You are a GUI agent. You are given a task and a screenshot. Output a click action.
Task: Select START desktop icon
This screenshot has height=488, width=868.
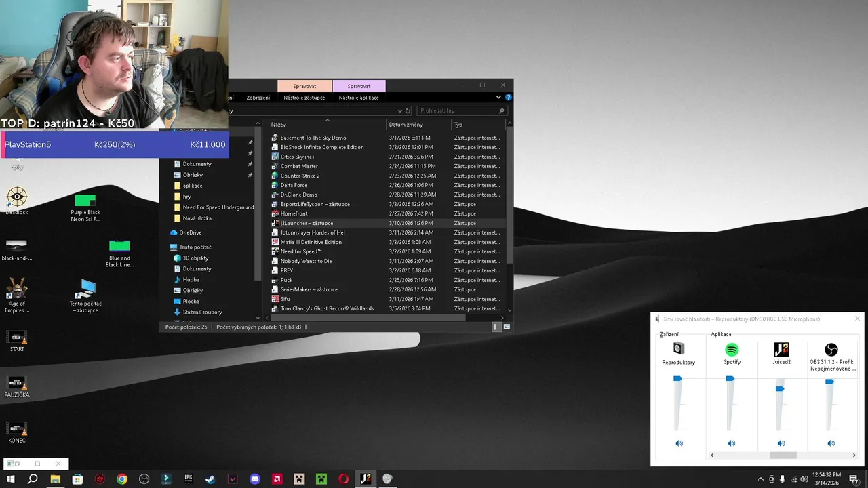[17, 340]
